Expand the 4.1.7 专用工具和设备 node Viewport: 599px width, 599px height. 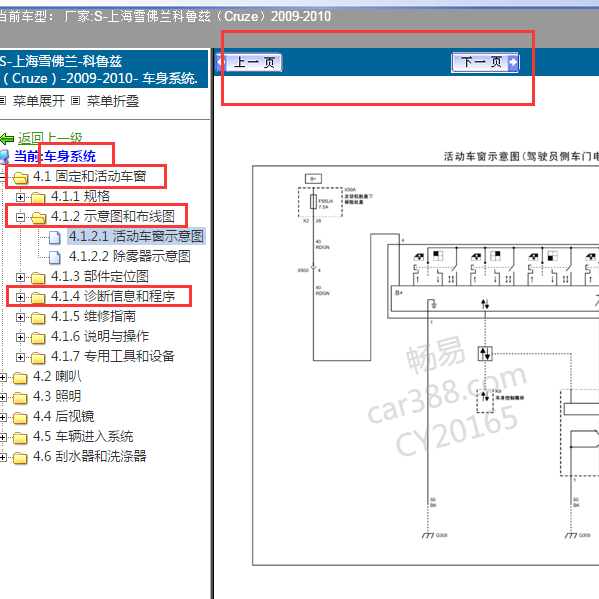tap(20, 357)
